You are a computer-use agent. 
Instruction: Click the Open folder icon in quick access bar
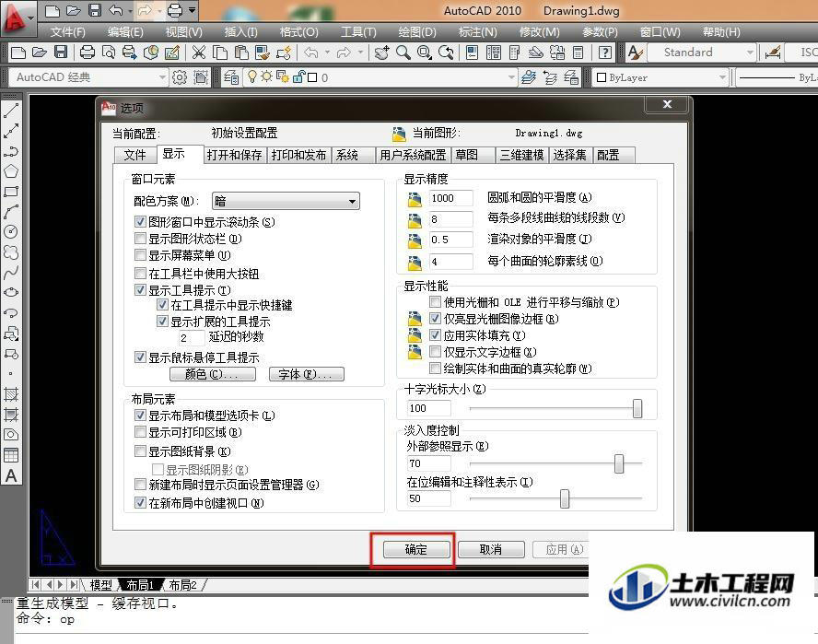74,10
